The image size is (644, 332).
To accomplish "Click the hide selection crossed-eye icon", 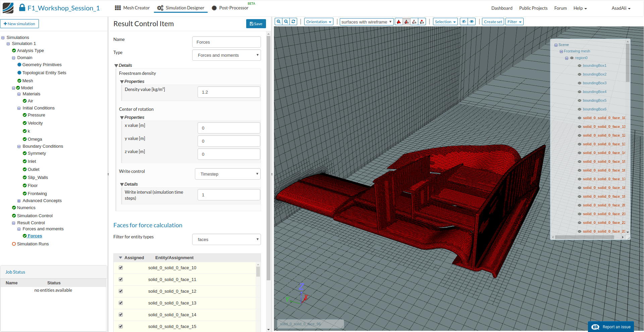I will [x=464, y=22].
